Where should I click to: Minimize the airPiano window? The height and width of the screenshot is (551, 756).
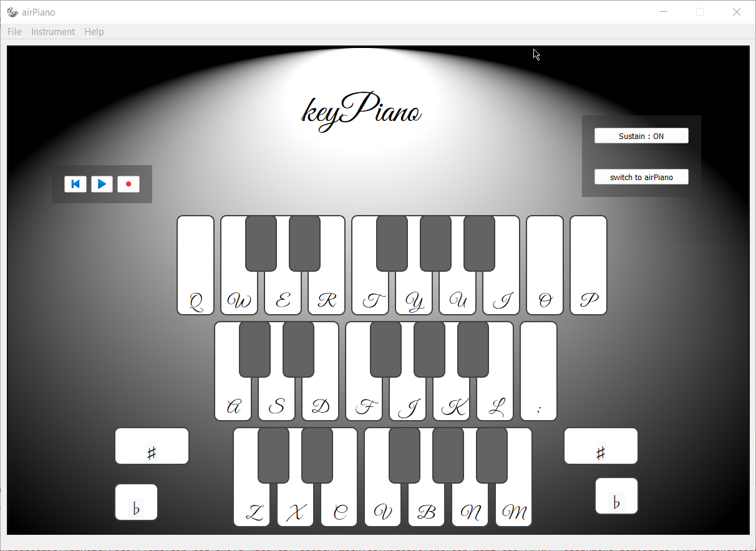point(664,12)
